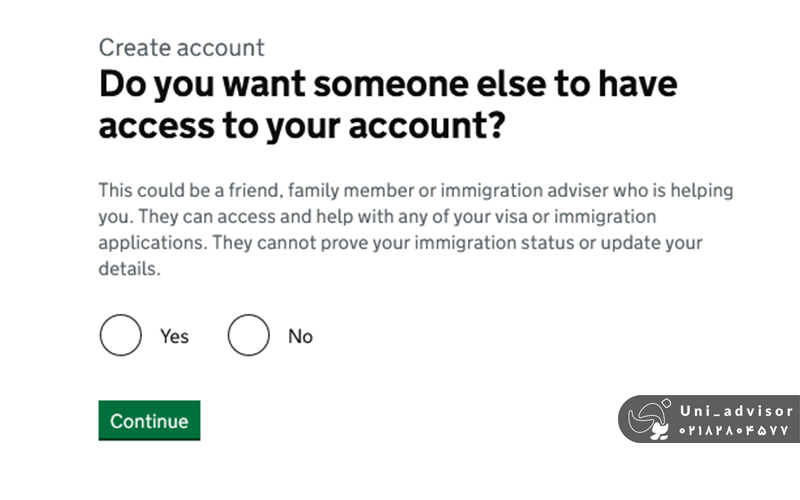Image resolution: width=800 pixels, height=500 pixels.
Task: Click the word "details." ending the paragraph
Action: tap(130, 269)
